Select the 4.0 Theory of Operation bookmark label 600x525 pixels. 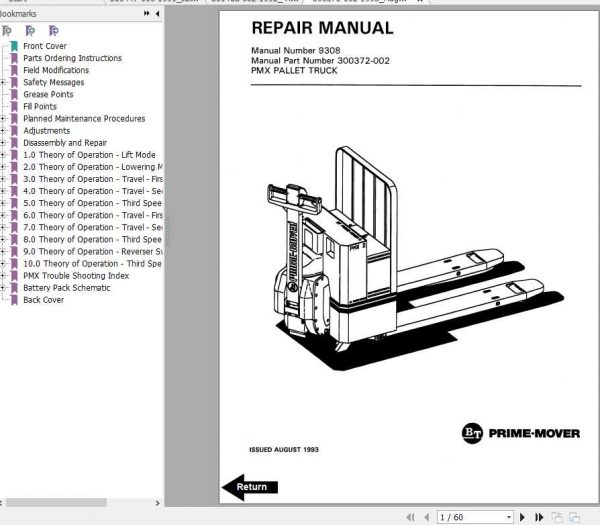click(x=93, y=191)
